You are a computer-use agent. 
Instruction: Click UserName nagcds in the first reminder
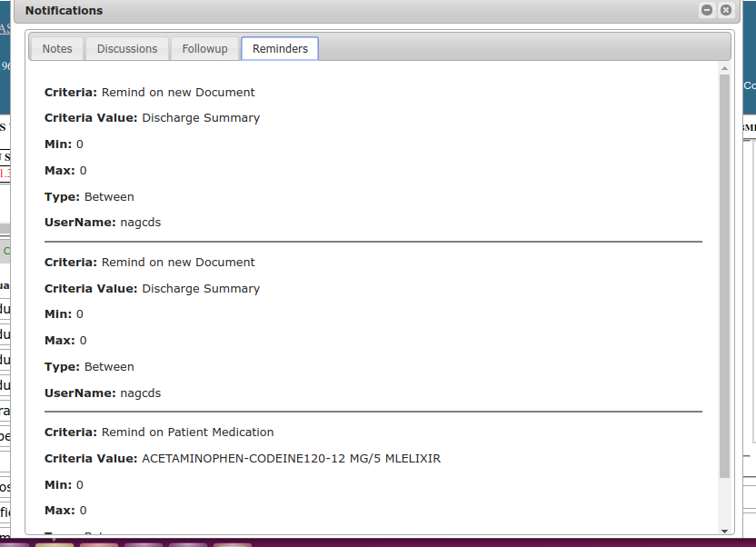[140, 223]
